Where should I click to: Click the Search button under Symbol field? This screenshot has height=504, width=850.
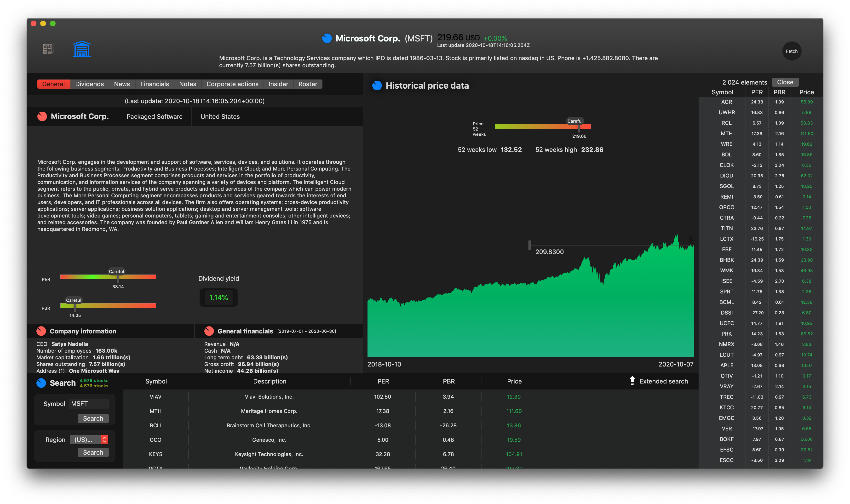[93, 418]
